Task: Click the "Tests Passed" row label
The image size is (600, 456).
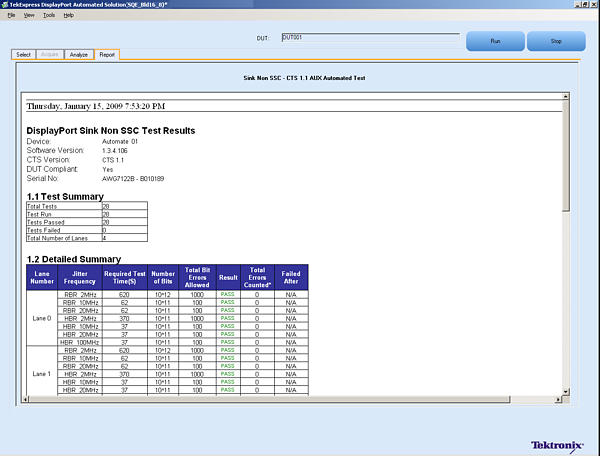Action: click(x=46, y=222)
